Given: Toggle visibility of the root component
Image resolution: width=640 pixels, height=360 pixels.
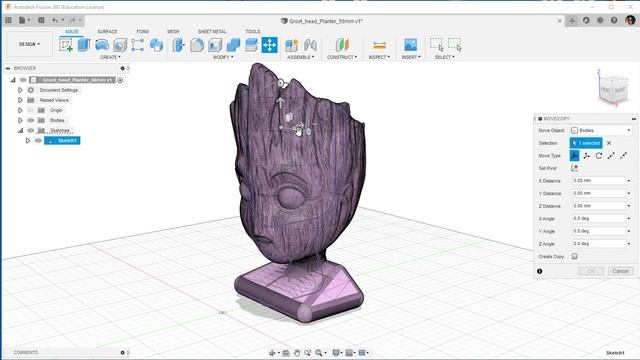Looking at the screenshot, I should [x=23, y=80].
